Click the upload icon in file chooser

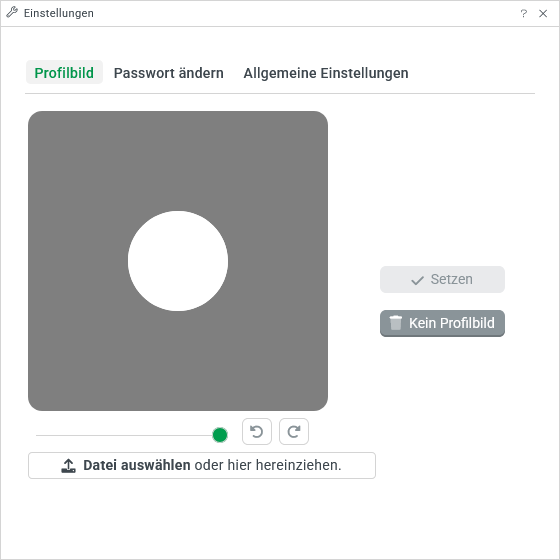68,465
